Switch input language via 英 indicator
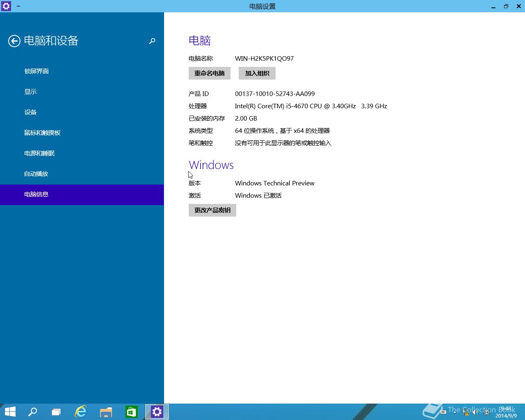525x420 pixels. click(486, 412)
